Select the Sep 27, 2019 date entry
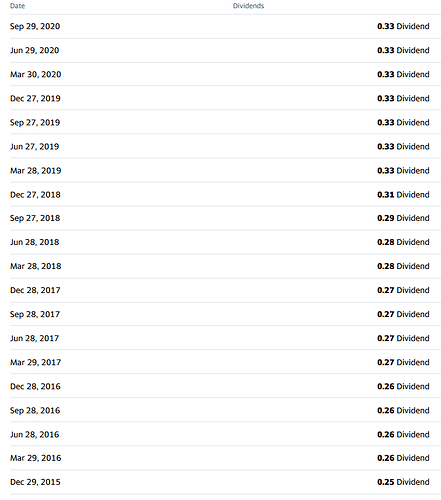Image resolution: width=441 pixels, height=500 pixels. pyautogui.click(x=35, y=122)
